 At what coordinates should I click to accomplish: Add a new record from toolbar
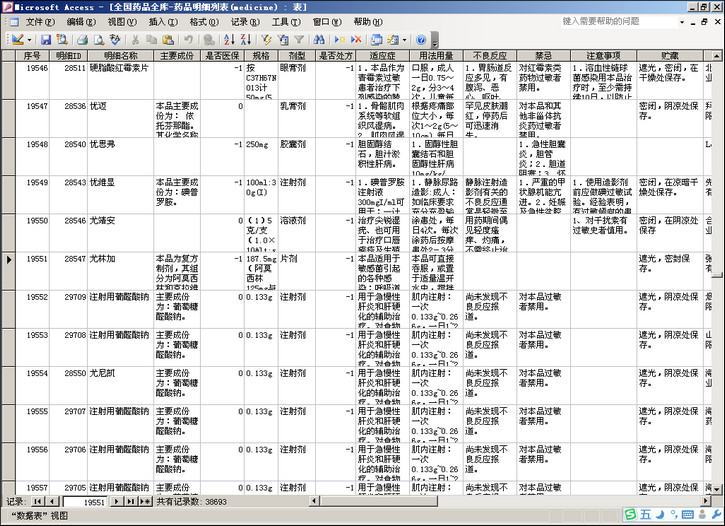(x=340, y=40)
